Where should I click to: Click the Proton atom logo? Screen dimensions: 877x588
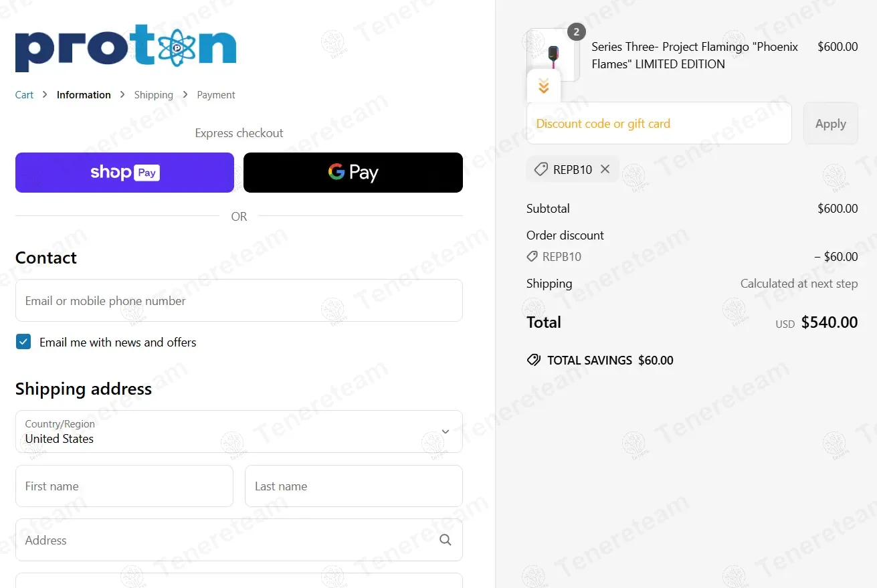coord(126,48)
